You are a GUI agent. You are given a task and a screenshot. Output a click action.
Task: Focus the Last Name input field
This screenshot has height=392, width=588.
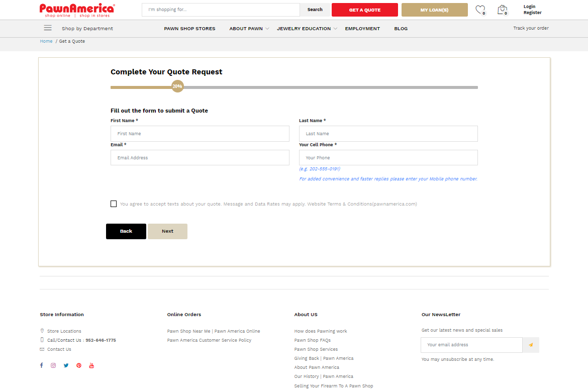coord(388,134)
